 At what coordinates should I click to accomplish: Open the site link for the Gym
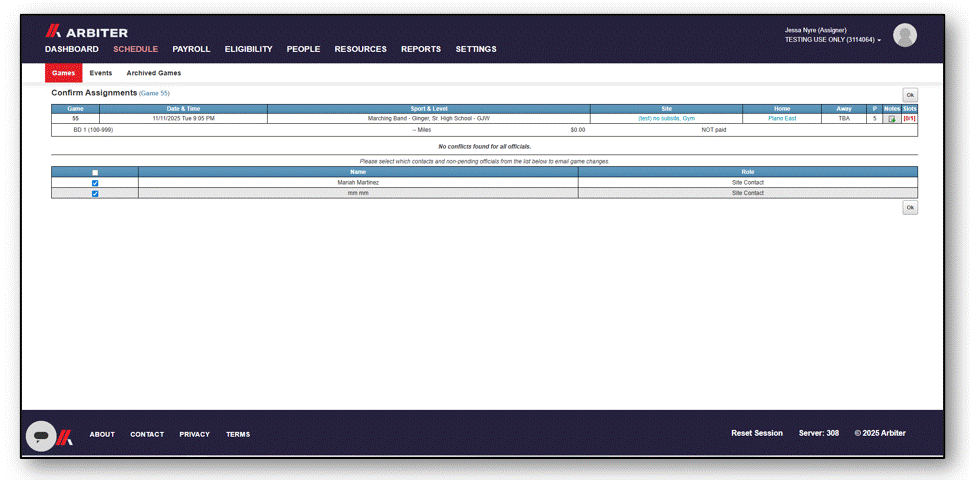[x=666, y=118]
